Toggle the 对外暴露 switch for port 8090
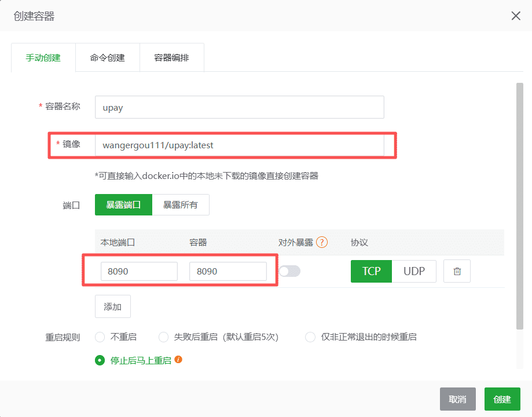Image resolution: width=532 pixels, height=417 pixels. click(x=290, y=271)
